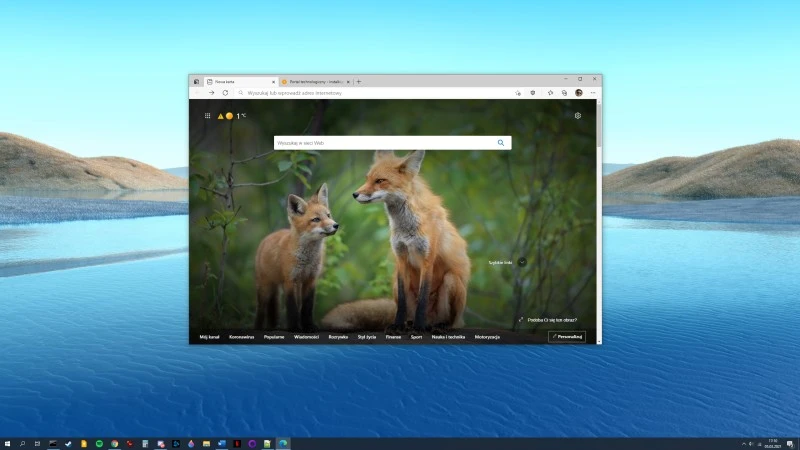The image size is (800, 450).
Task: Open the Favorites star icon
Action: coord(550,93)
